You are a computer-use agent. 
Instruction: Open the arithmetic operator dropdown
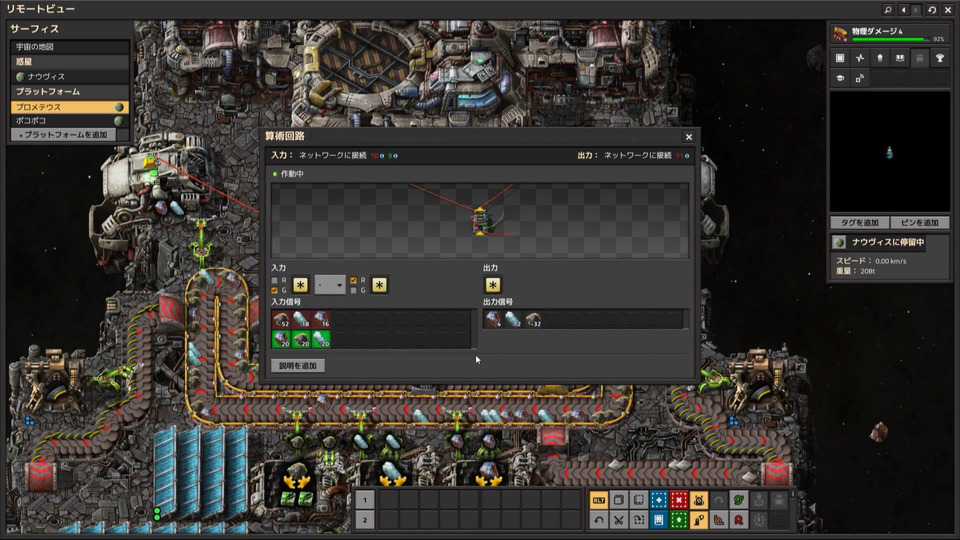(x=330, y=285)
